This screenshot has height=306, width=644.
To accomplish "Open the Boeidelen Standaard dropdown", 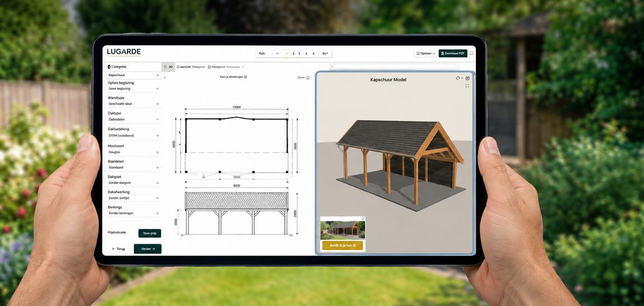I will [x=133, y=168].
